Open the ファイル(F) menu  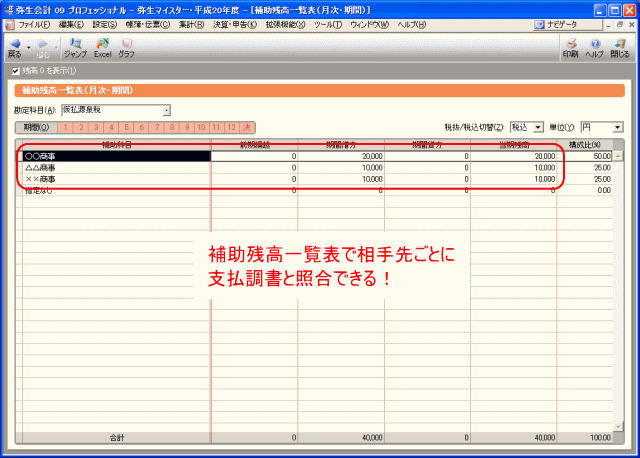[34, 25]
